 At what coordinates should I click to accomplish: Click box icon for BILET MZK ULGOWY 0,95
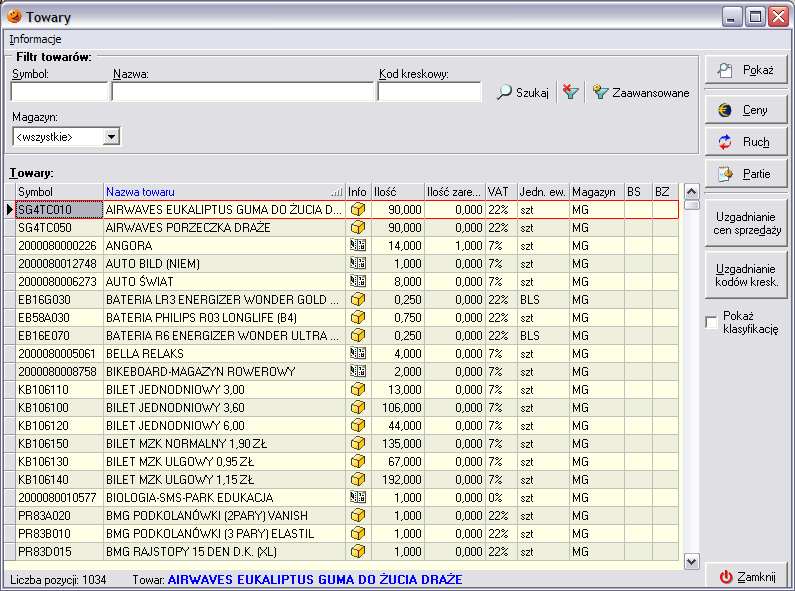coord(358,461)
